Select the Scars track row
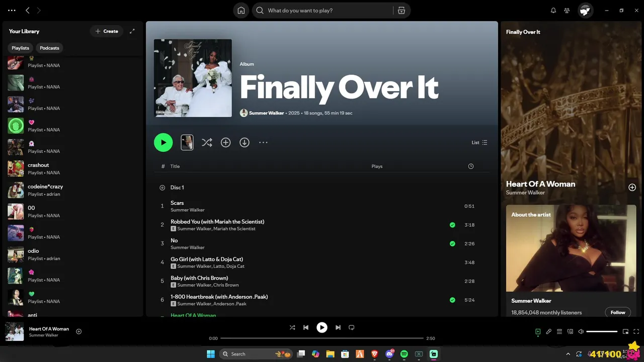This screenshot has height=362, width=644. pyautogui.click(x=321, y=206)
